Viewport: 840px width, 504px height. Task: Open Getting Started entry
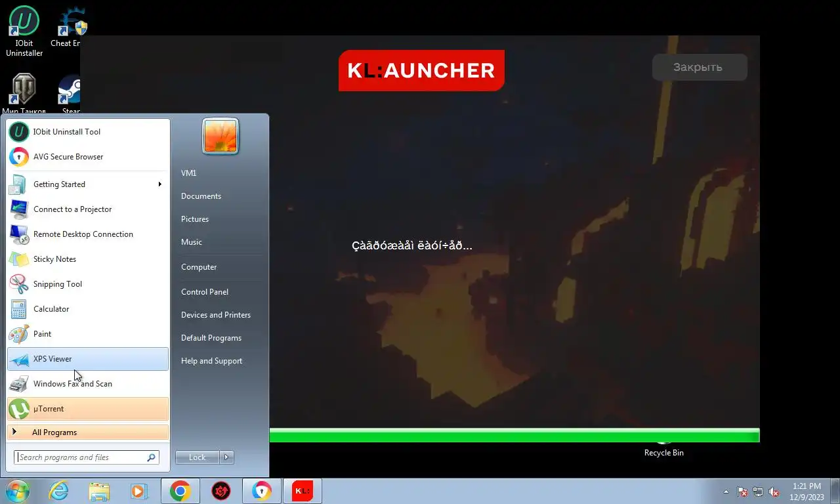[88, 184]
